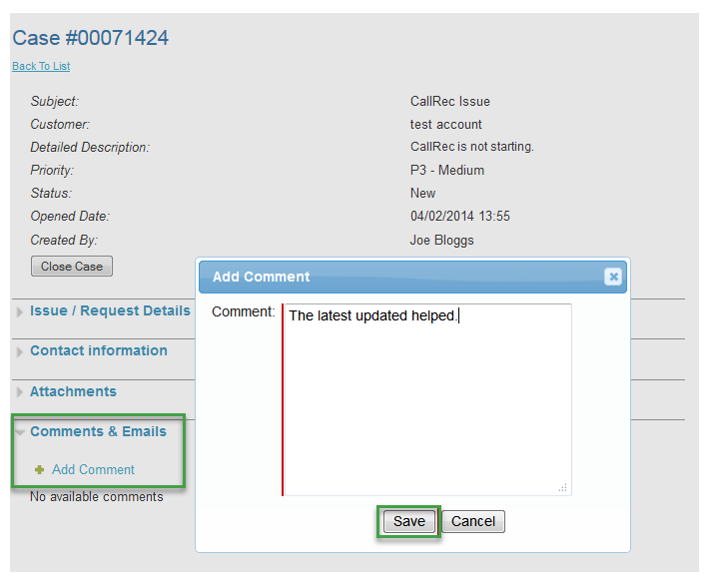
Task: Cancel the Add Comment dialog
Action: click(x=473, y=521)
